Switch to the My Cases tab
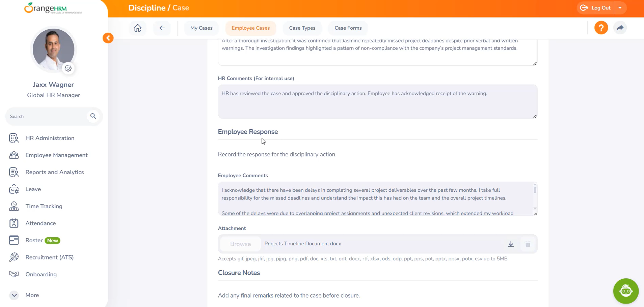 (201, 28)
